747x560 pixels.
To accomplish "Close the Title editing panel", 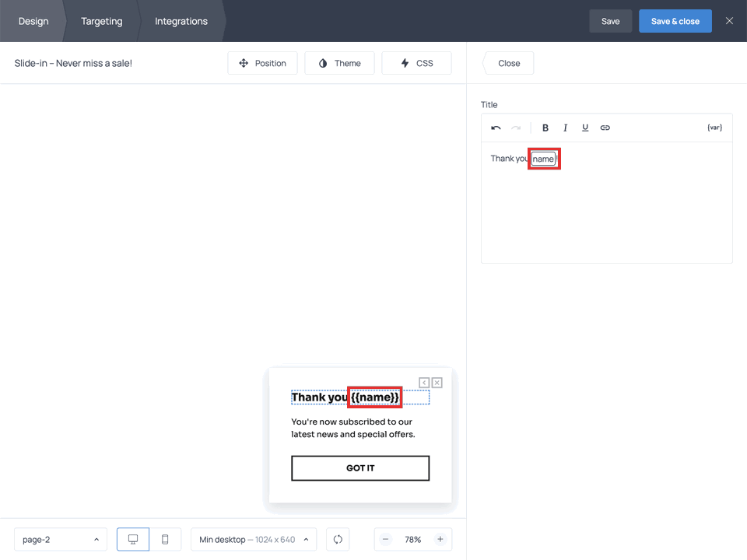I will (507, 63).
